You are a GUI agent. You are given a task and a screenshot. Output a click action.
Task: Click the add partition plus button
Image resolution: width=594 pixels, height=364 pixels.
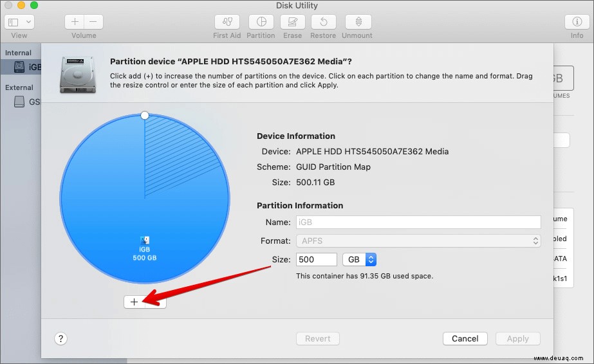pyautogui.click(x=134, y=302)
